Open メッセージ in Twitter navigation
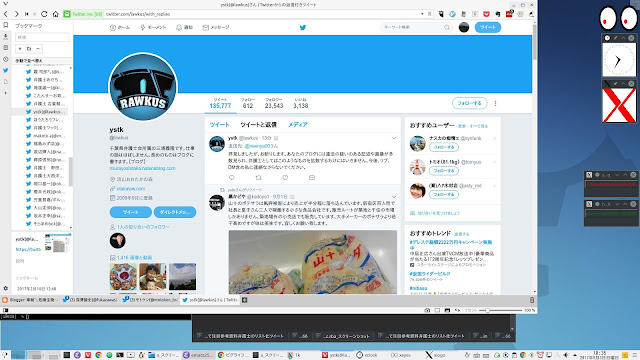 (x=216, y=27)
